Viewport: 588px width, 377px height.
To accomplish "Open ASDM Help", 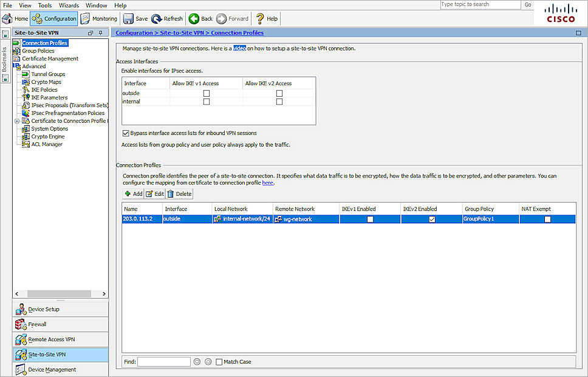I will click(265, 18).
